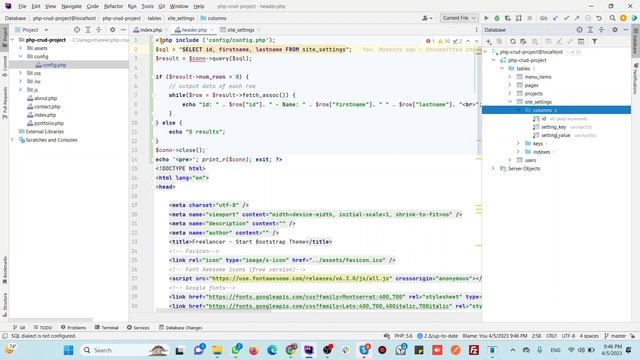Expand the assets folder
The height and width of the screenshot is (360, 640).
point(20,48)
